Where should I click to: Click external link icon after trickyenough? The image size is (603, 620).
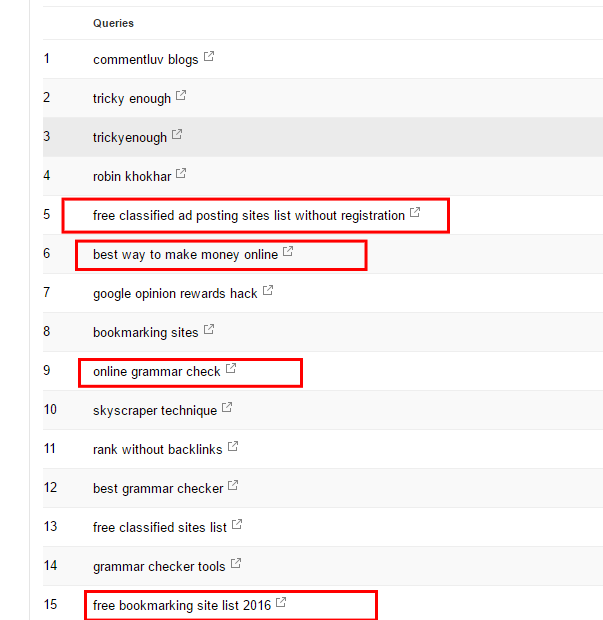177,134
